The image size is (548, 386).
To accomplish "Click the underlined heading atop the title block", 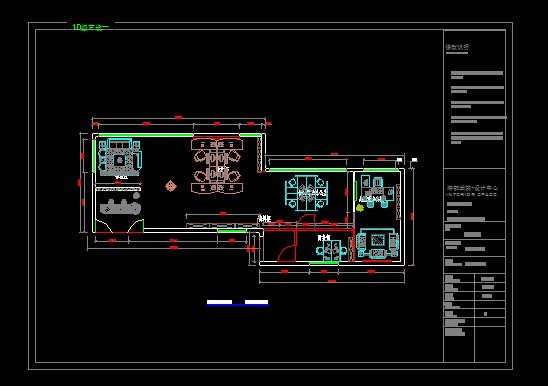I will [x=457, y=48].
